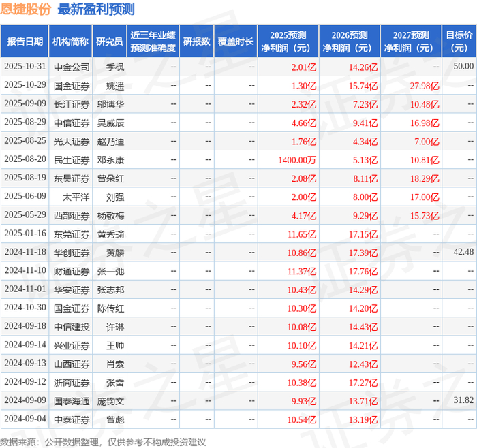Screen dimensions: 477x448
Task: Click analyst name 邬博华
Action: 110,105
